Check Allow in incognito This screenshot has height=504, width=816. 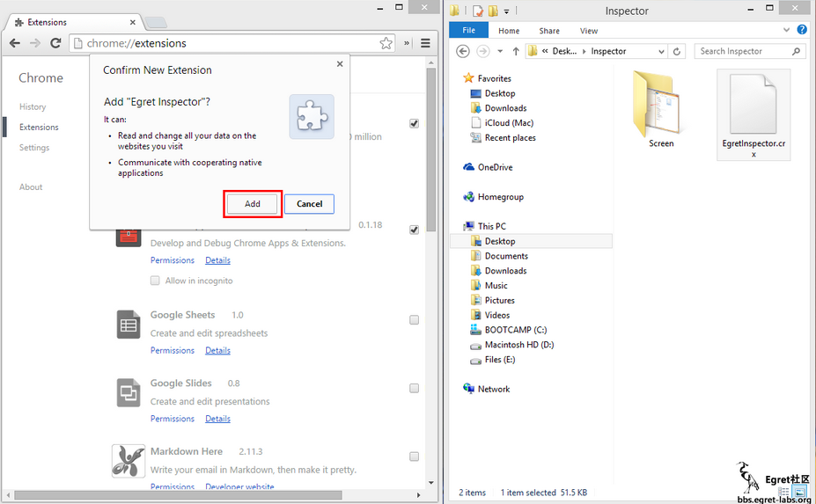(x=155, y=281)
